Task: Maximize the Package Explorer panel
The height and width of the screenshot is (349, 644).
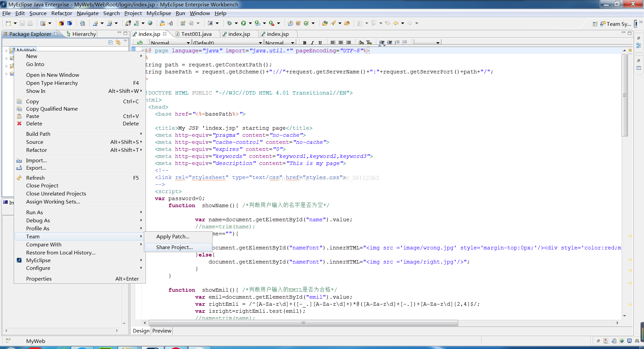Action: 125,33
